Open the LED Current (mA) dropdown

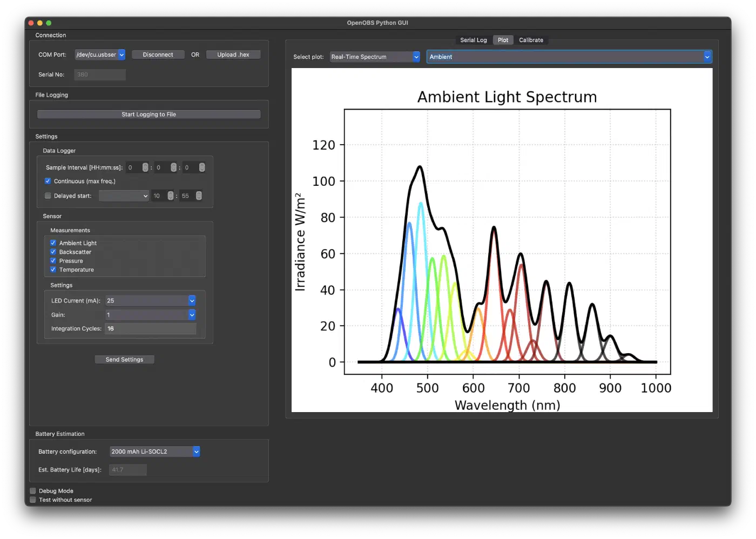[150, 301]
